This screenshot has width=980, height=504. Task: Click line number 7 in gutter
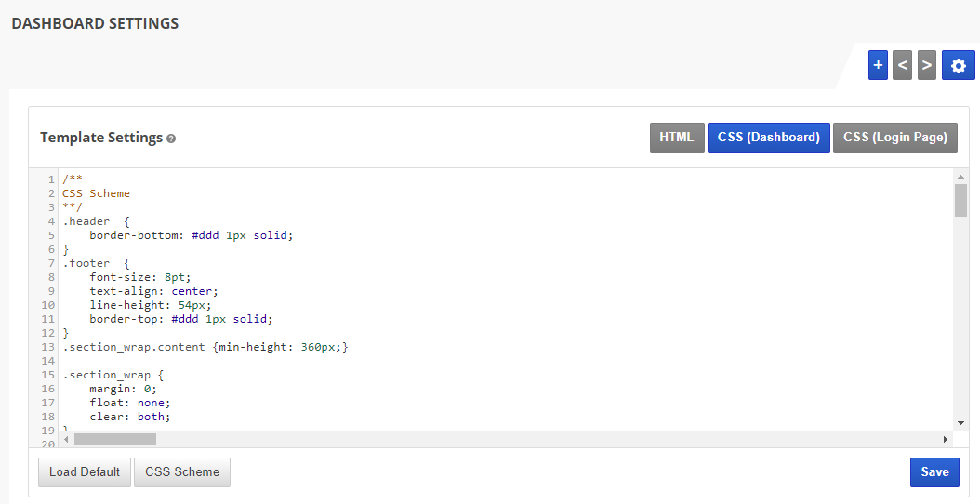tap(52, 263)
